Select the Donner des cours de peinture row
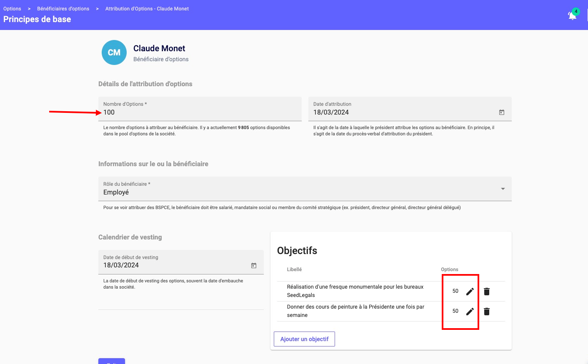 click(355, 311)
